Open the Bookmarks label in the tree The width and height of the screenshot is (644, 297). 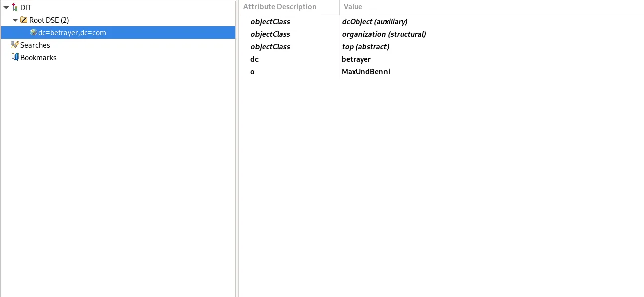pyautogui.click(x=38, y=58)
